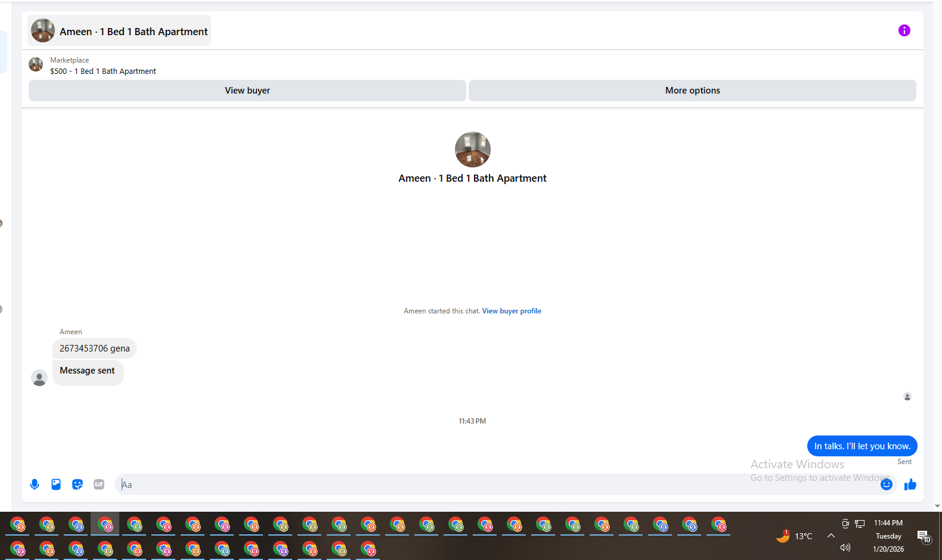Attach a photo using the image icon

pyautogui.click(x=56, y=484)
